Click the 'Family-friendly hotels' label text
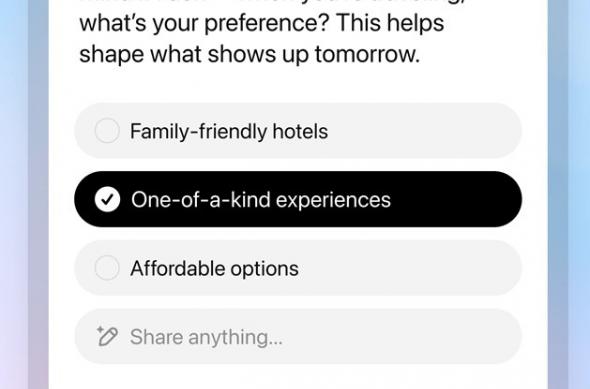Screen dimensions: 590x389 pyautogui.click(x=229, y=131)
